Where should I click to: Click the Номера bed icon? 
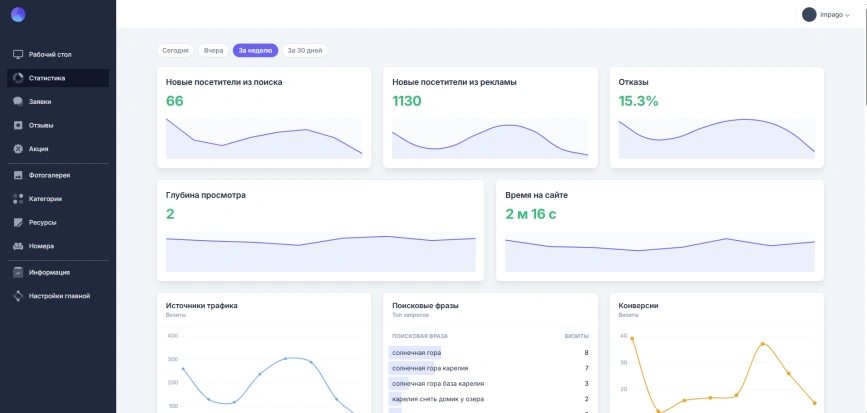[18, 246]
